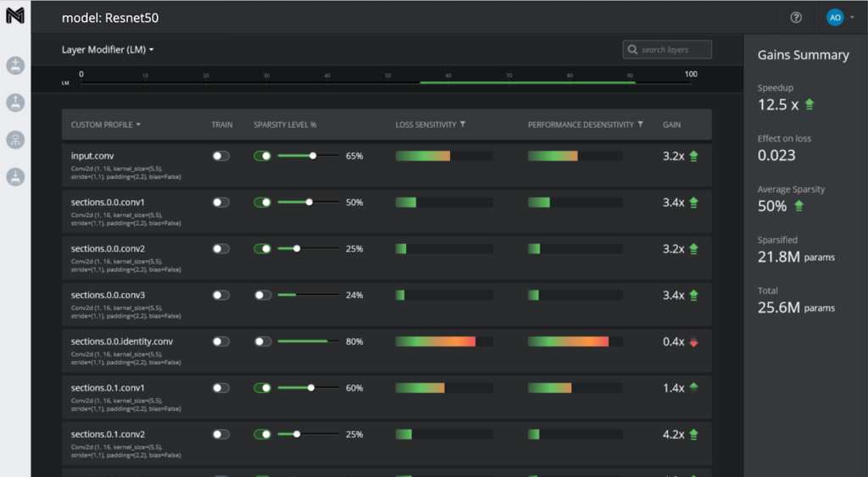Click the Effect on loss value 0.023
The height and width of the screenshot is (477, 868).
[776, 156]
